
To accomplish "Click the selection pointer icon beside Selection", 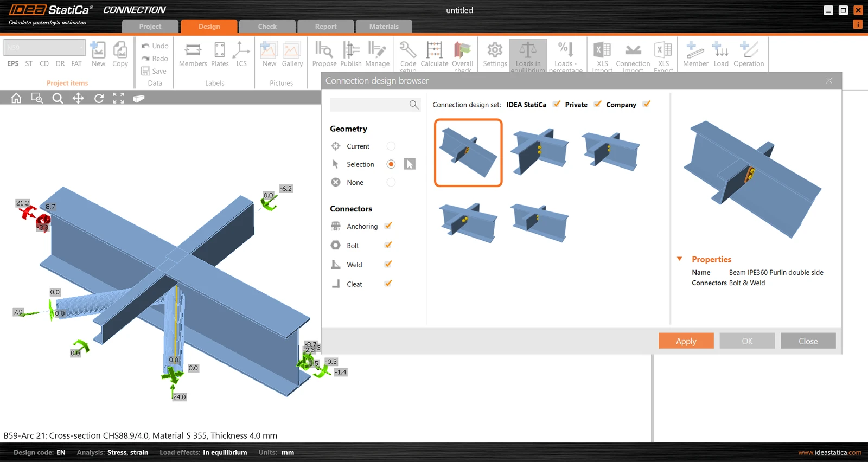I will pyautogui.click(x=410, y=164).
